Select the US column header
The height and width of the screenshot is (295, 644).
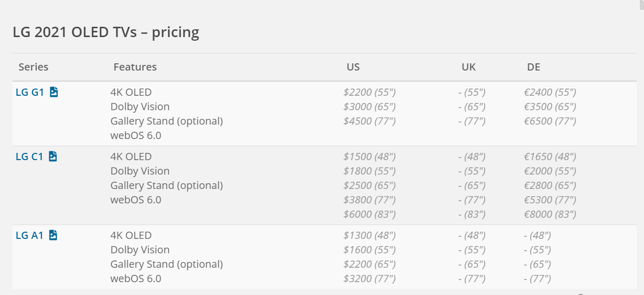[353, 67]
